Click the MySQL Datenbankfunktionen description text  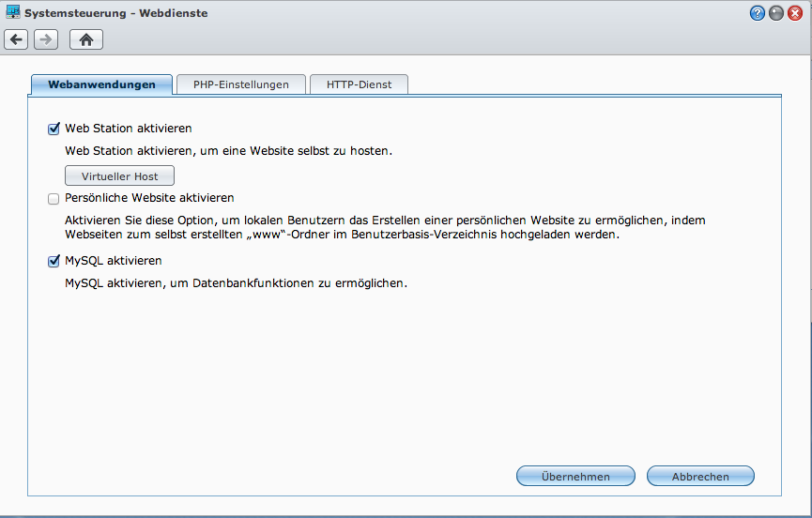point(236,282)
